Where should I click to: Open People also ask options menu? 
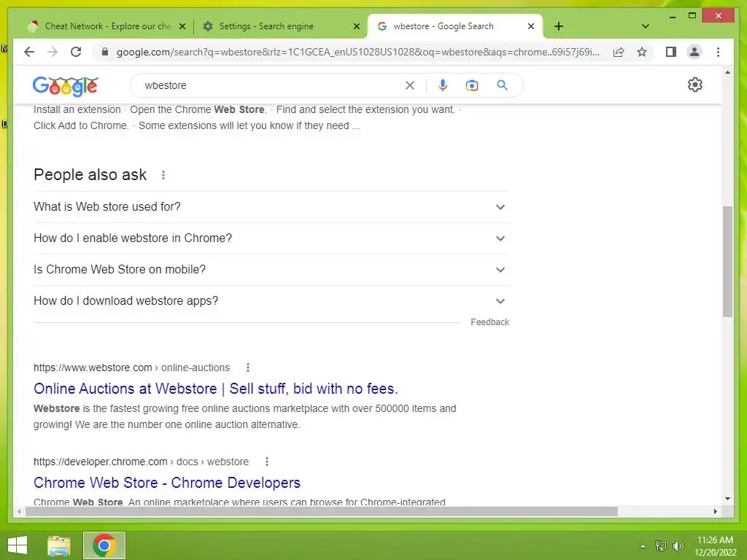pyautogui.click(x=163, y=175)
